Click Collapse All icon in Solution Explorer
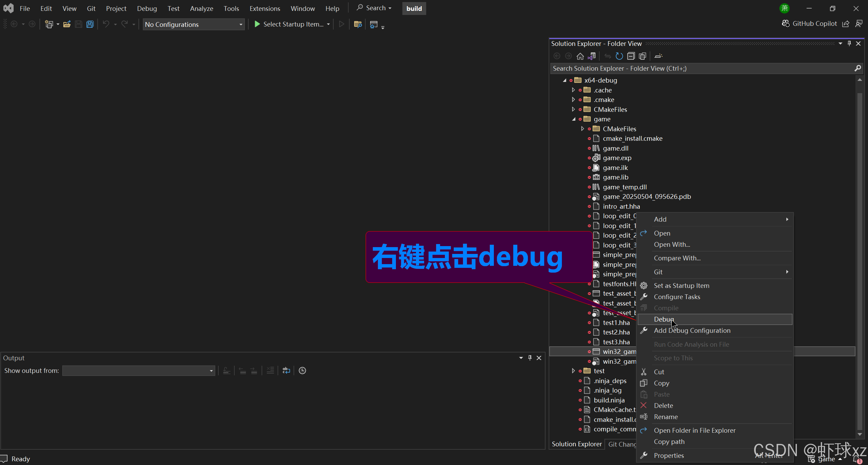Image resolution: width=868 pixels, height=465 pixels. click(631, 56)
